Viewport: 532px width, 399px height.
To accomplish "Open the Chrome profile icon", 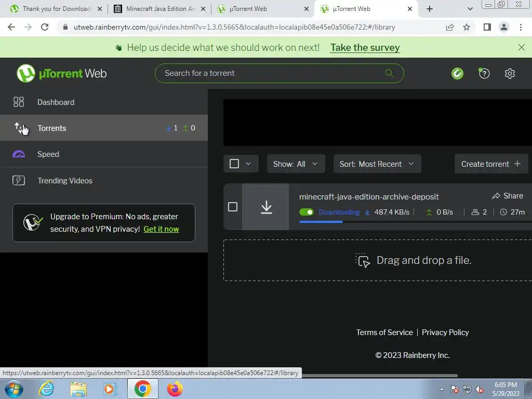I will (504, 27).
